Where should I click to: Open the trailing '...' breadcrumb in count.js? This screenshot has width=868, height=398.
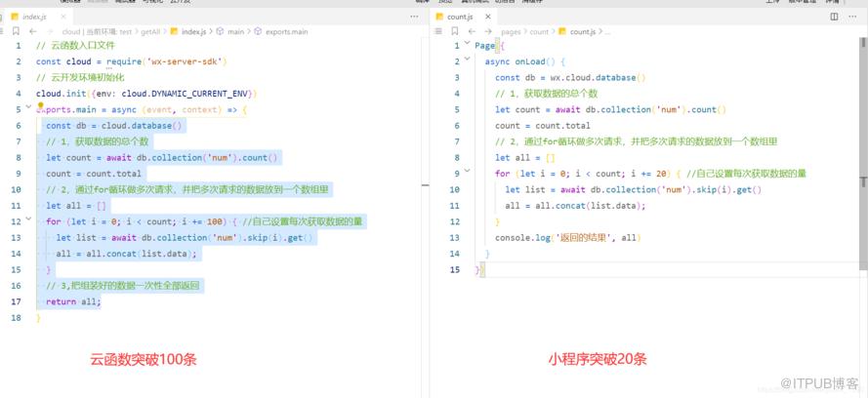[607, 32]
